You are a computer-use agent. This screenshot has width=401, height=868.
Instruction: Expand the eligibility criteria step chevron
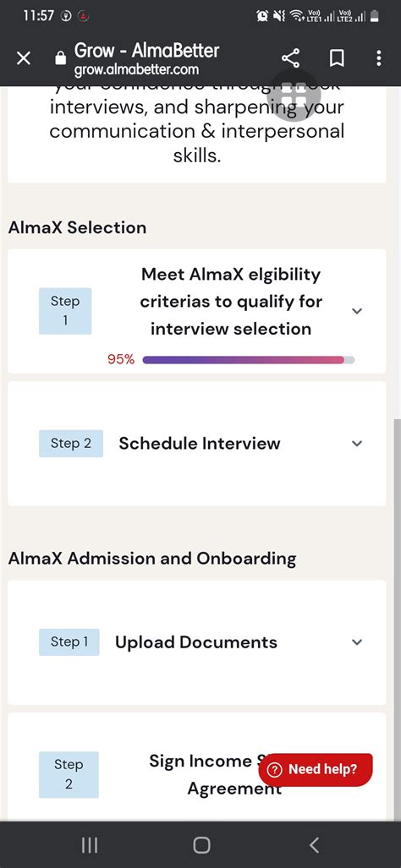357,311
